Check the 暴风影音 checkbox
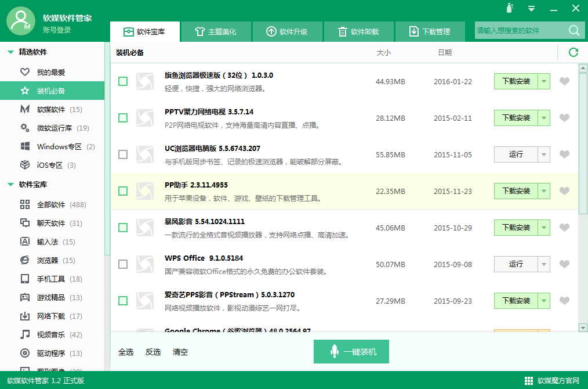The image size is (588, 389). [x=122, y=228]
